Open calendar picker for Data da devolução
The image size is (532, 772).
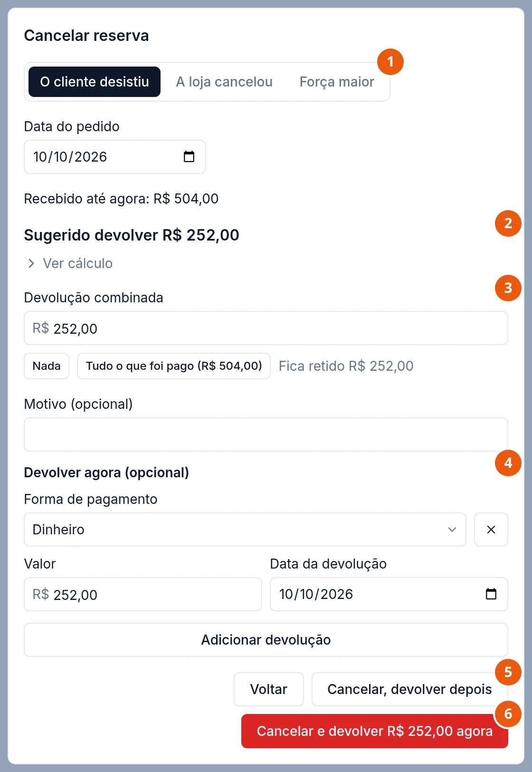[491, 594]
